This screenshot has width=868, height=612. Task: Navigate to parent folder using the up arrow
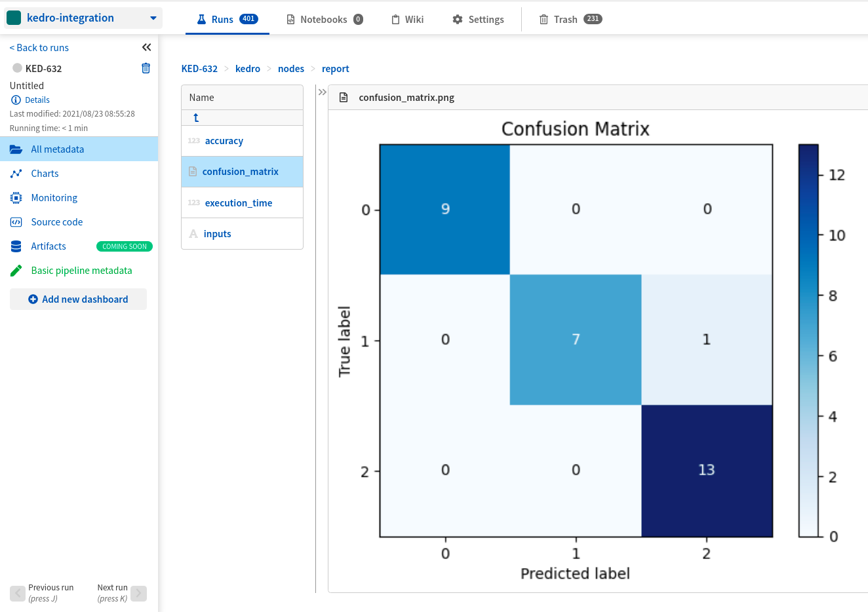(x=195, y=117)
